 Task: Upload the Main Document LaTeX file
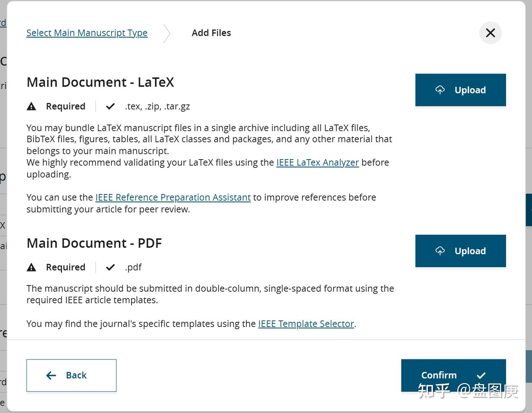[460, 90]
